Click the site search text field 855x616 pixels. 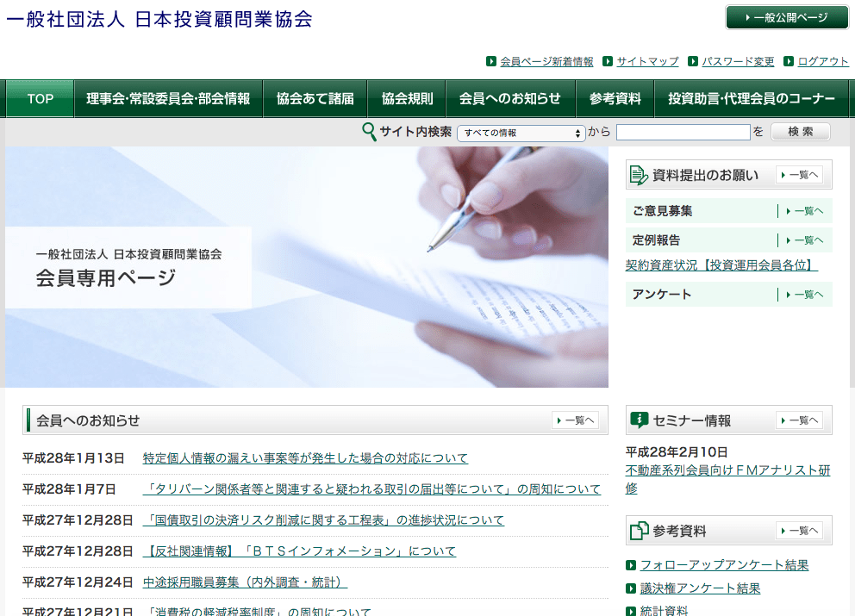click(683, 133)
